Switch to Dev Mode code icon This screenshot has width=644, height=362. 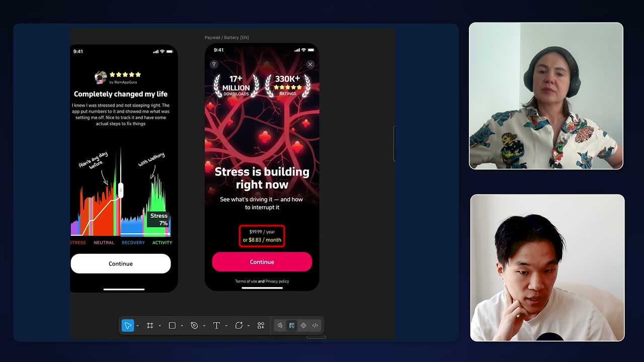pos(315,326)
